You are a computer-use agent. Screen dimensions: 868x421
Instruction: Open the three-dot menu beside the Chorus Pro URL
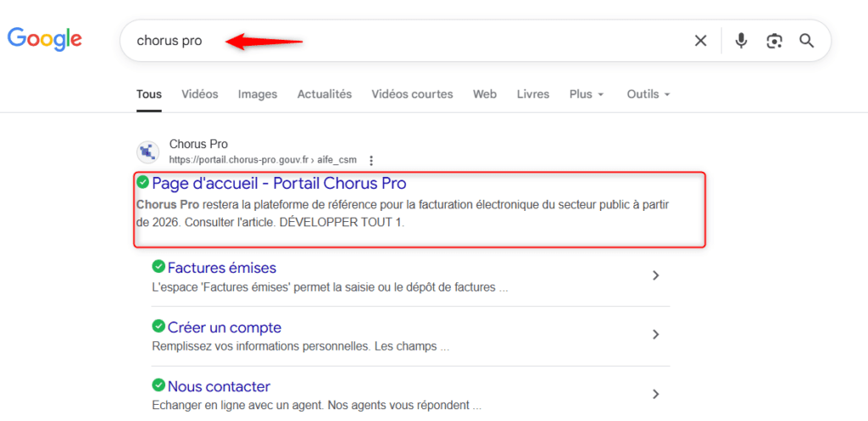(371, 160)
